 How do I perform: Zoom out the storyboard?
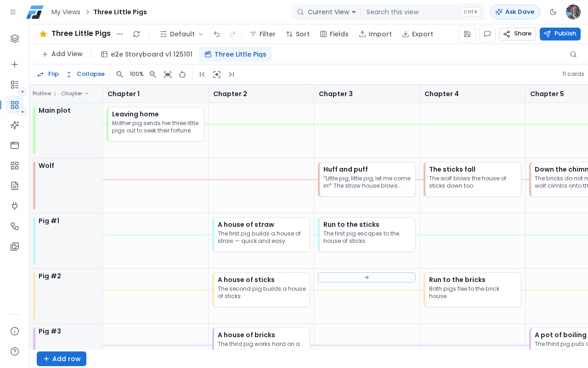120,75
